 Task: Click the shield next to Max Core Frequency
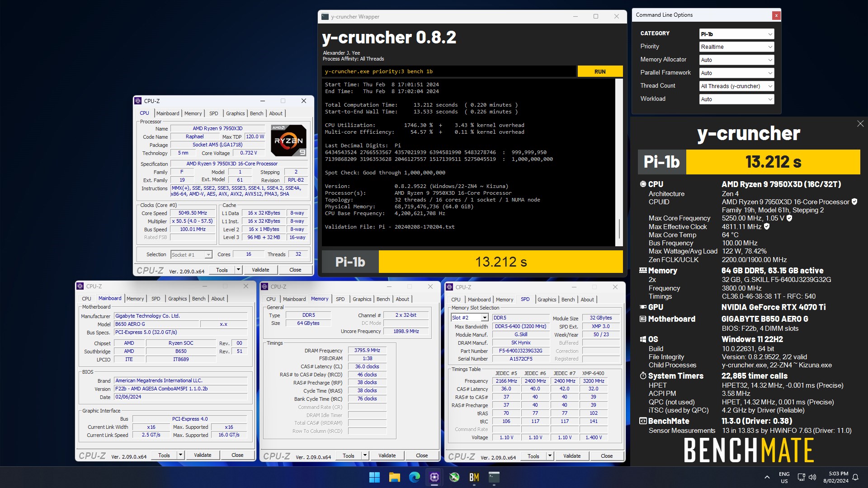789,218
